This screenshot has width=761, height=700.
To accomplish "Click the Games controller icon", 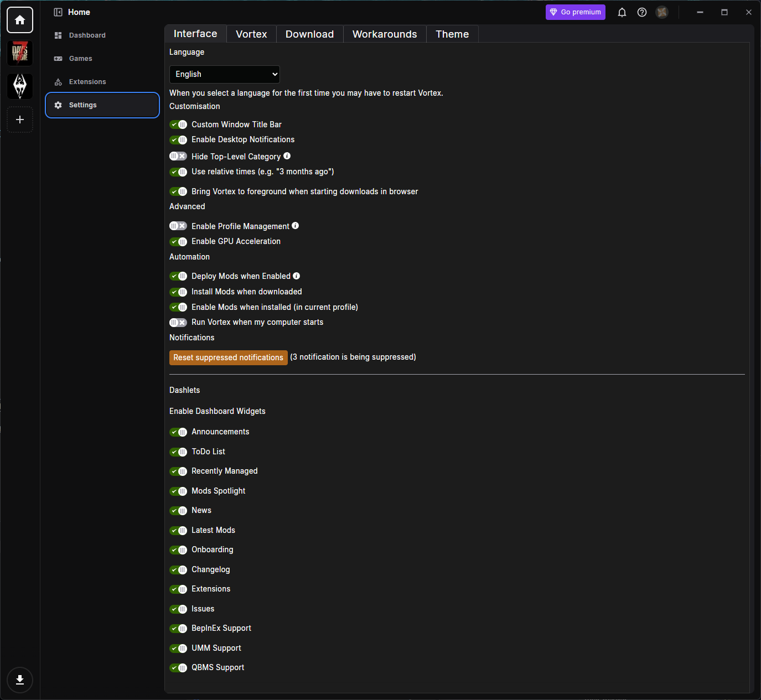I will 58,59.
